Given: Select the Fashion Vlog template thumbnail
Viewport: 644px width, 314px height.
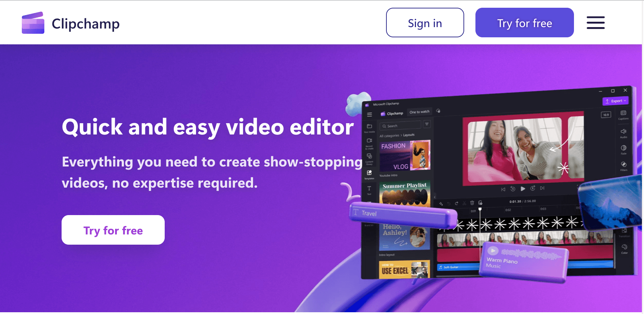Looking at the screenshot, I should tap(405, 156).
